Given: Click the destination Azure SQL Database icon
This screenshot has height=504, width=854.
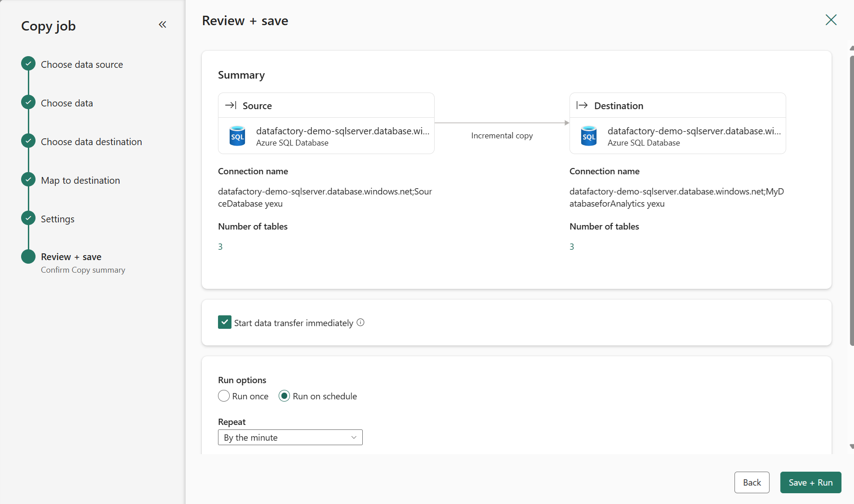Looking at the screenshot, I should coord(589,136).
